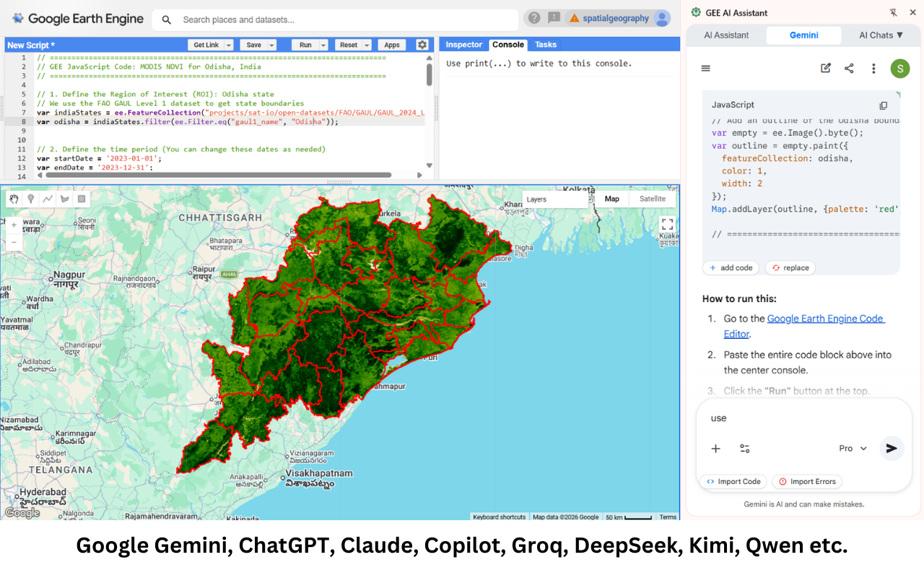924x578 pixels.
Task: Close the GEE AI Assistant panel
Action: pyautogui.click(x=913, y=13)
